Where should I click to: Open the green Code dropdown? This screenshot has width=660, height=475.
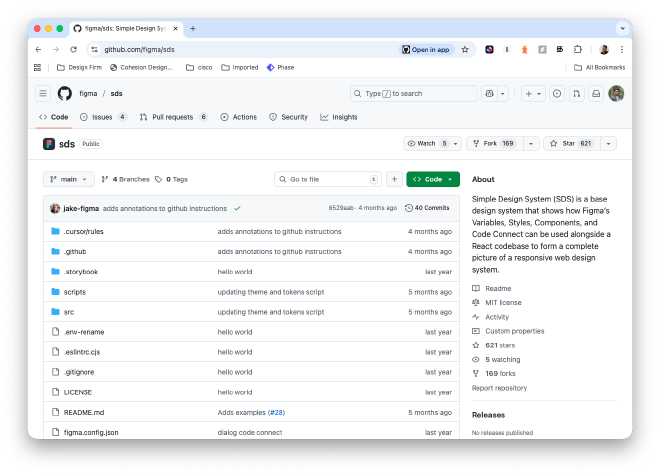pos(433,179)
